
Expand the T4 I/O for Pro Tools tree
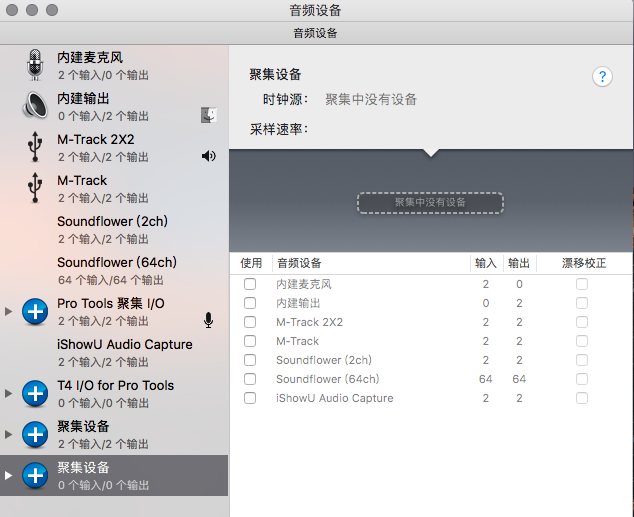pyautogui.click(x=9, y=394)
